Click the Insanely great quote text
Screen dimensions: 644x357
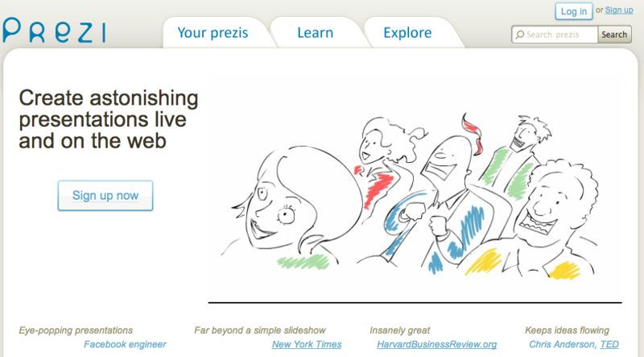[x=399, y=330]
